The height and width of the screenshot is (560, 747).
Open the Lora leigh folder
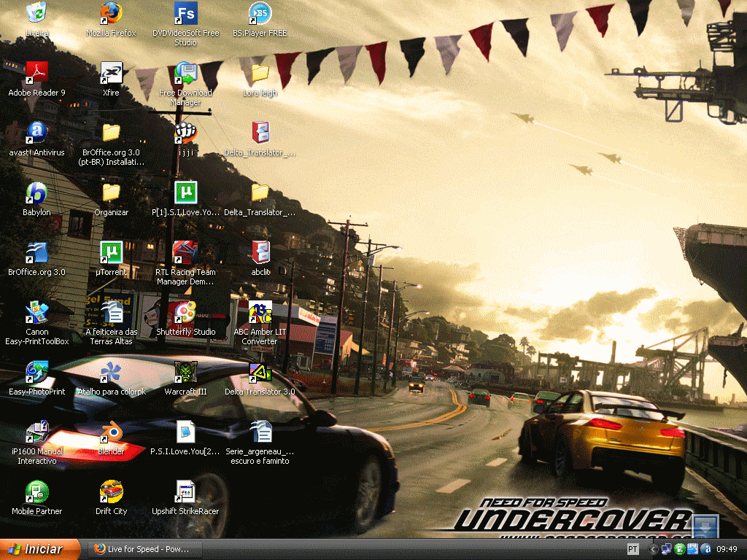[260, 72]
